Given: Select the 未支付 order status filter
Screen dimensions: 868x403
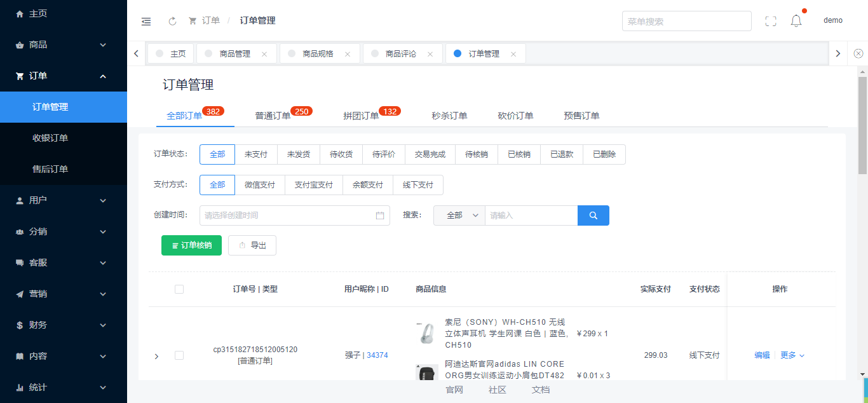Looking at the screenshot, I should pyautogui.click(x=256, y=154).
